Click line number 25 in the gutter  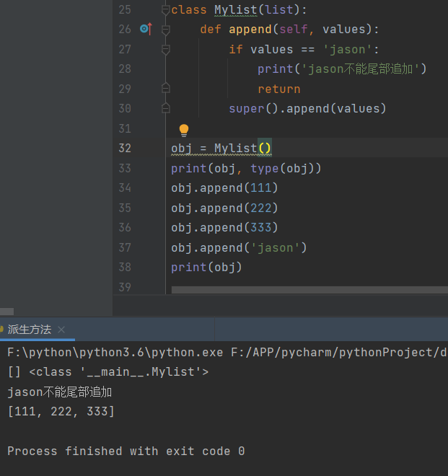[125, 9]
